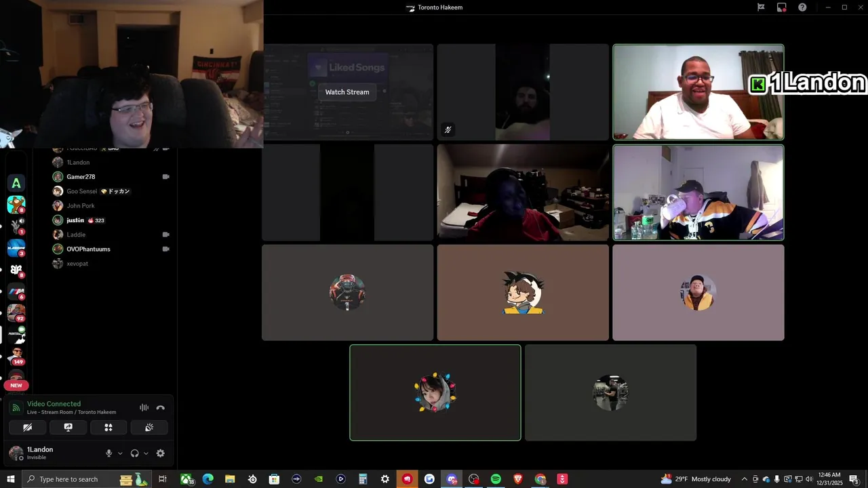Open the Live - Stream Room / Toronto Hakeem link
This screenshot has height=488, width=868.
pyautogui.click(x=71, y=412)
